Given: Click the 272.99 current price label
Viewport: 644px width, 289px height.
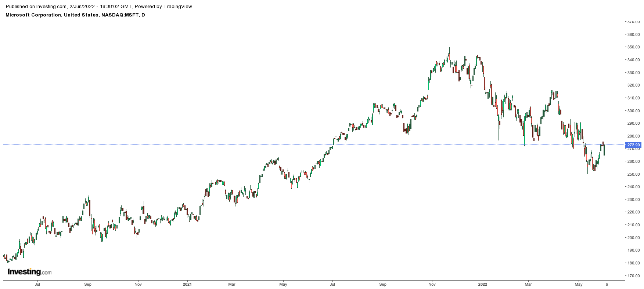Looking at the screenshot, I should pos(634,145).
